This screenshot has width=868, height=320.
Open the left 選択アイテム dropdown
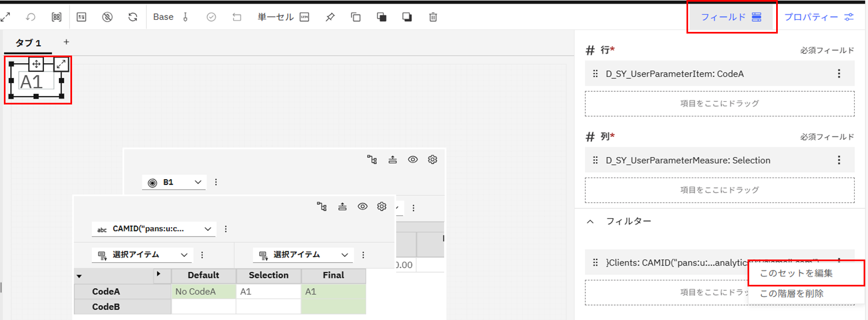[142, 255]
